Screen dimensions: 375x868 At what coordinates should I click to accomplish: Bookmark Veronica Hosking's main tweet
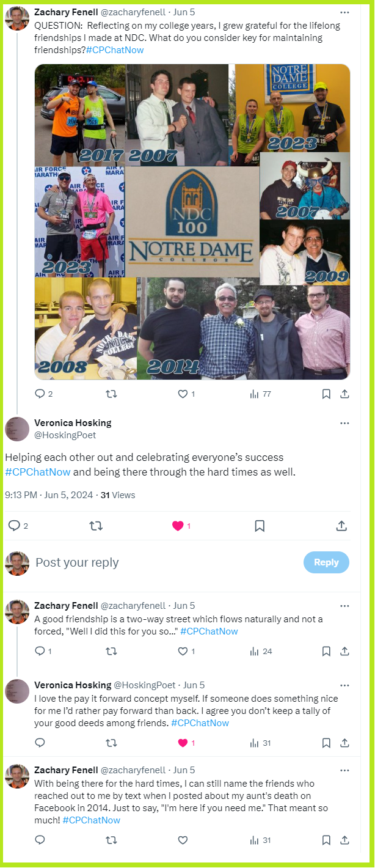point(260,526)
